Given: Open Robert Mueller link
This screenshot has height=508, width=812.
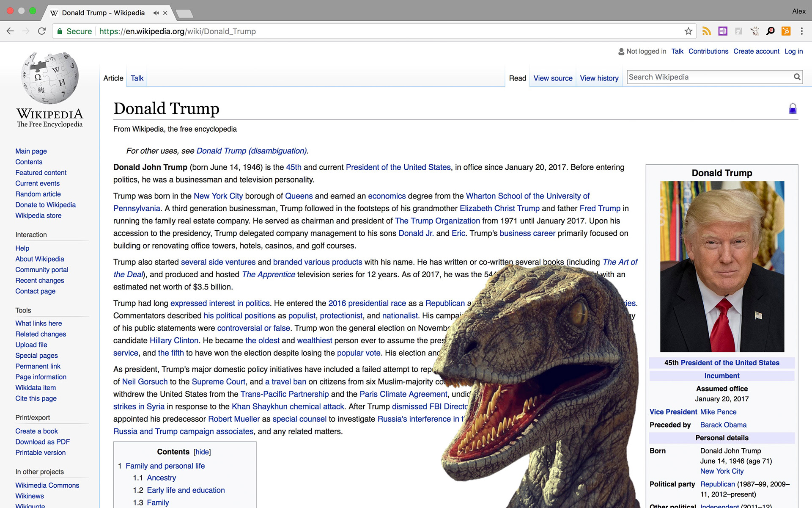Looking at the screenshot, I should coord(234,419).
